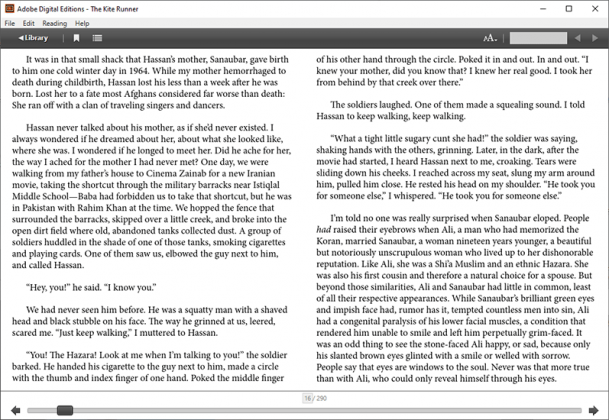The image size is (609, 420).
Task: Maximize the Adobe Digital Editions window
Action: (569, 8)
